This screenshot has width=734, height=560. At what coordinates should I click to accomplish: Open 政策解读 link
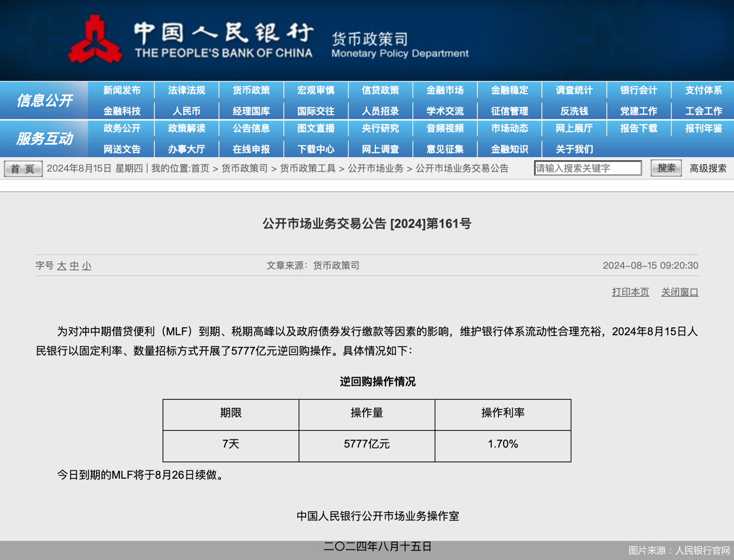[186, 129]
